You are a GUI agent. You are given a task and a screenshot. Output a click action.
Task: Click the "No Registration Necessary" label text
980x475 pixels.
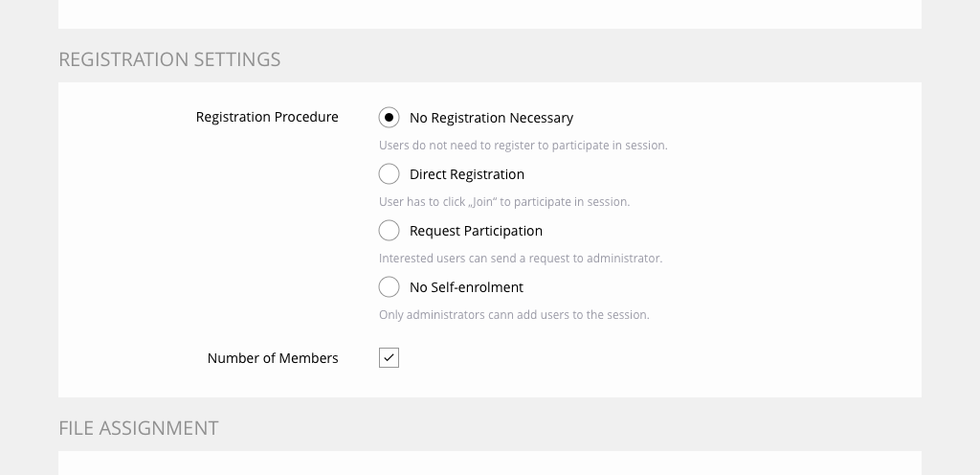point(491,118)
